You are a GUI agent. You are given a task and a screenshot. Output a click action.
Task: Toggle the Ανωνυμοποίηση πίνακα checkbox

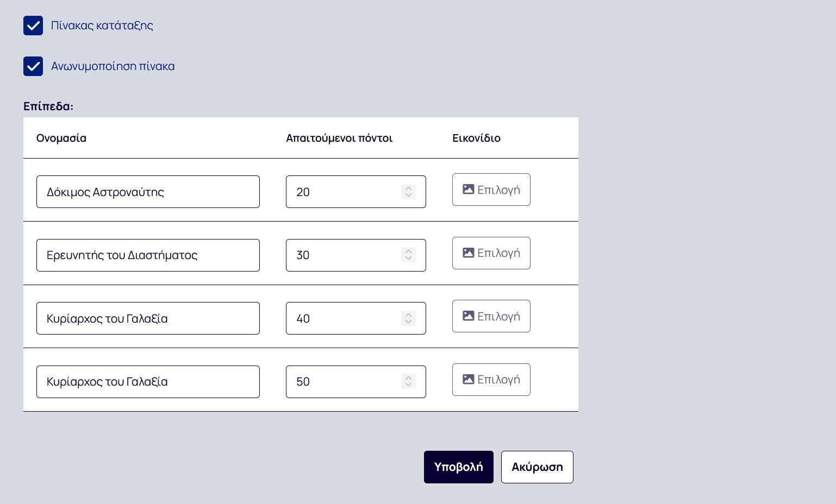(x=33, y=66)
